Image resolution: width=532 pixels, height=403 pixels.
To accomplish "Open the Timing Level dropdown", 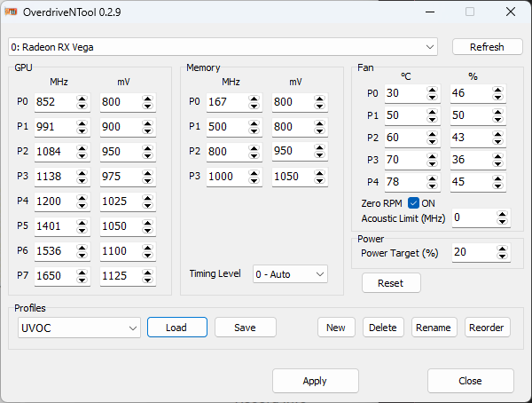I will 290,274.
